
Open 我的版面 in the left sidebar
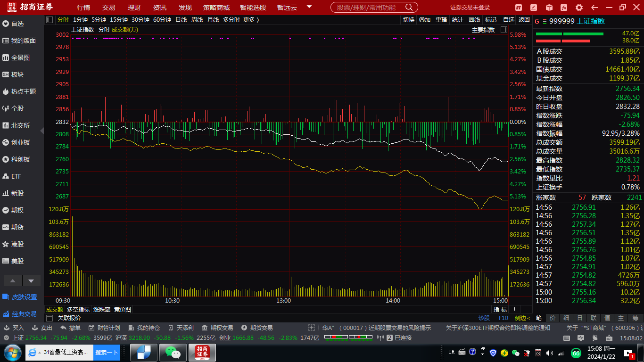pos(19,41)
